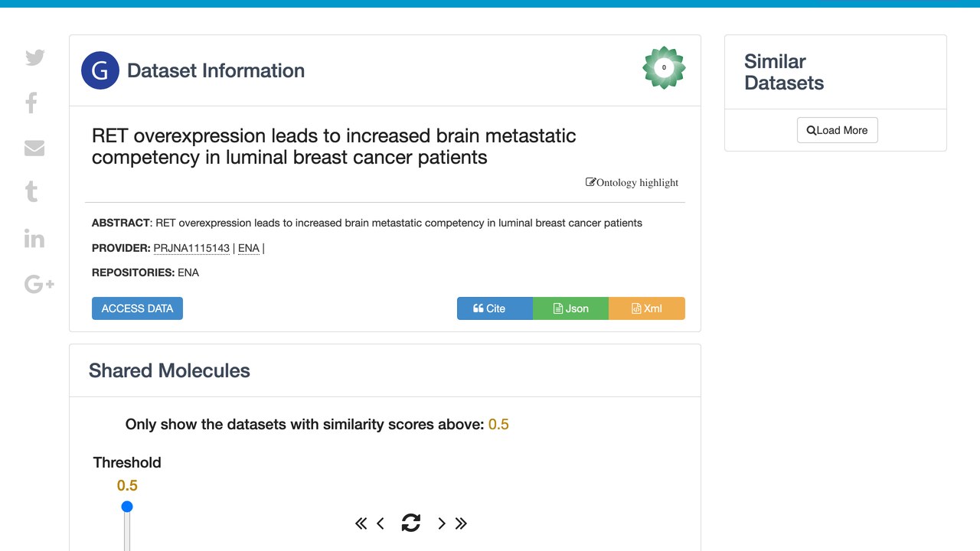This screenshot has width=980, height=551.
Task: Open PRJNA1115143 provider link
Action: 191,248
